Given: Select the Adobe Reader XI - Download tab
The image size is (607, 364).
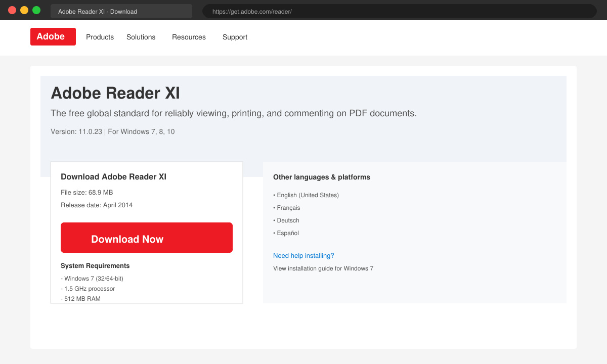Looking at the screenshot, I should (121, 11).
